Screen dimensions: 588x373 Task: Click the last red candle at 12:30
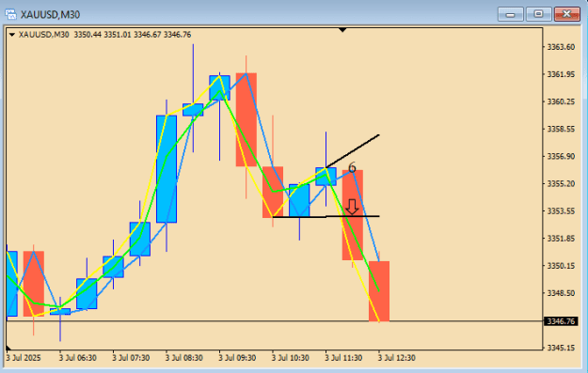pyautogui.click(x=379, y=291)
